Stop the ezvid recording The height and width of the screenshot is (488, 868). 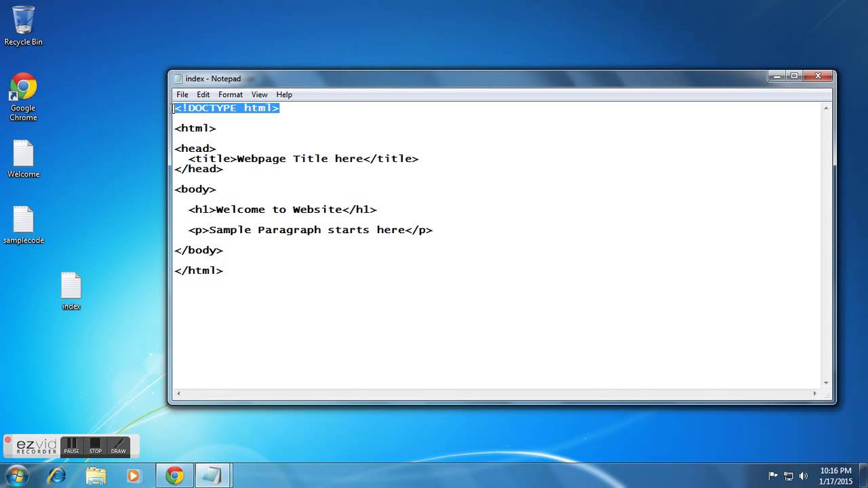point(95,445)
